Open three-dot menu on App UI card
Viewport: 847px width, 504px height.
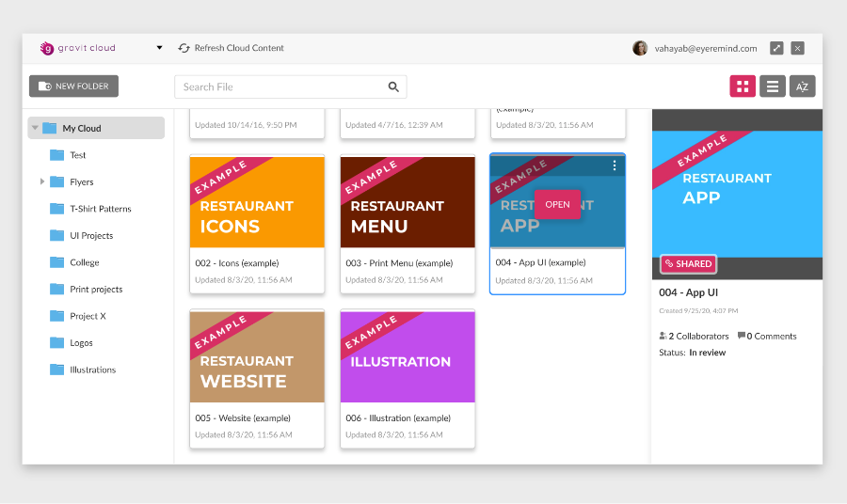[615, 165]
